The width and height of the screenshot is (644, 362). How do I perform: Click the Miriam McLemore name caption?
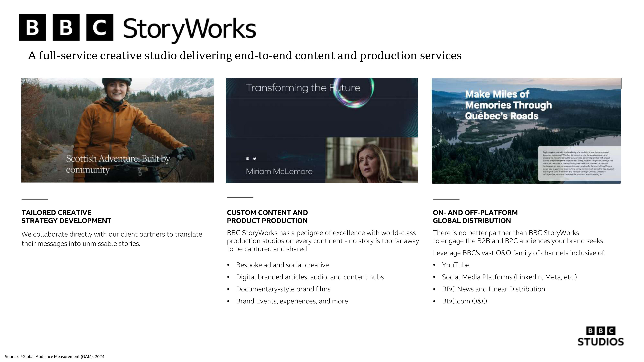(x=279, y=171)
